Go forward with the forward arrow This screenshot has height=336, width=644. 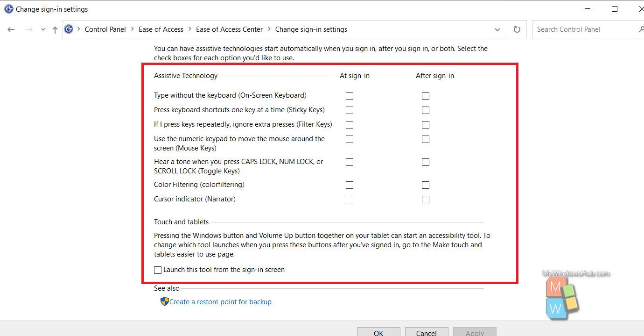(29, 29)
